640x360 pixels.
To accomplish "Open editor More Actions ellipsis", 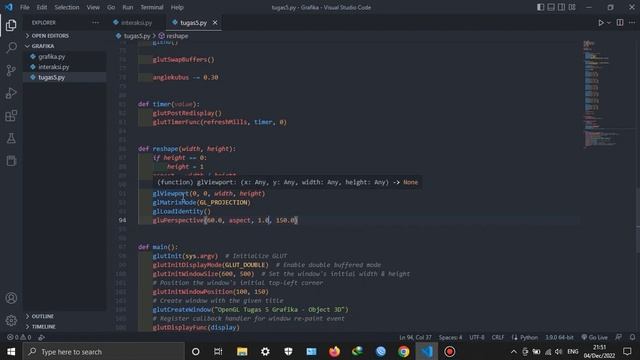I will 632,23.
